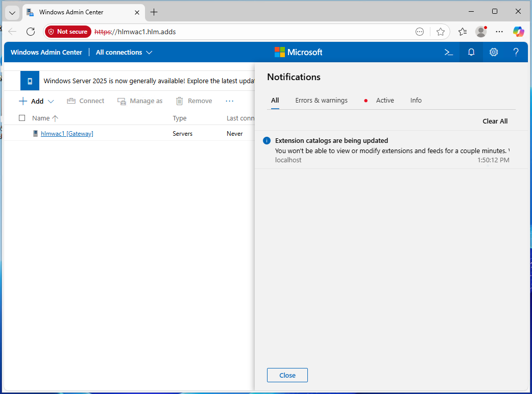Click Clear All notifications

click(495, 121)
